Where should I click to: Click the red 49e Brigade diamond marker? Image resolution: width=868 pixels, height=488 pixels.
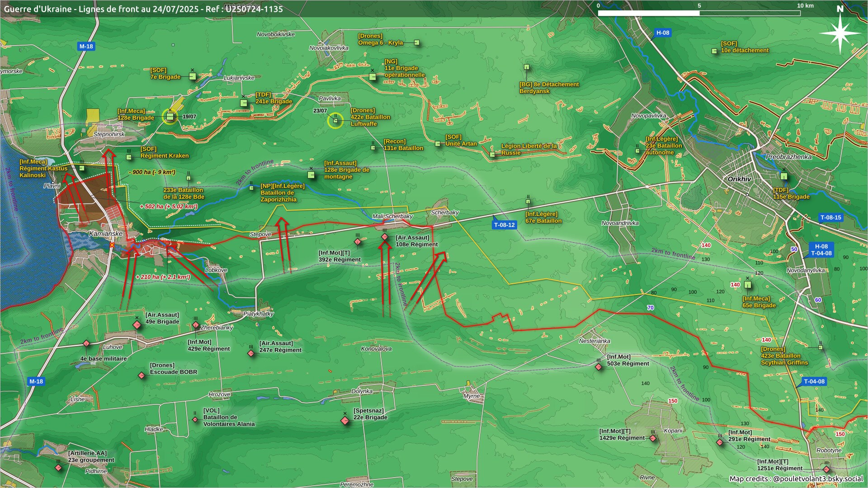137,325
